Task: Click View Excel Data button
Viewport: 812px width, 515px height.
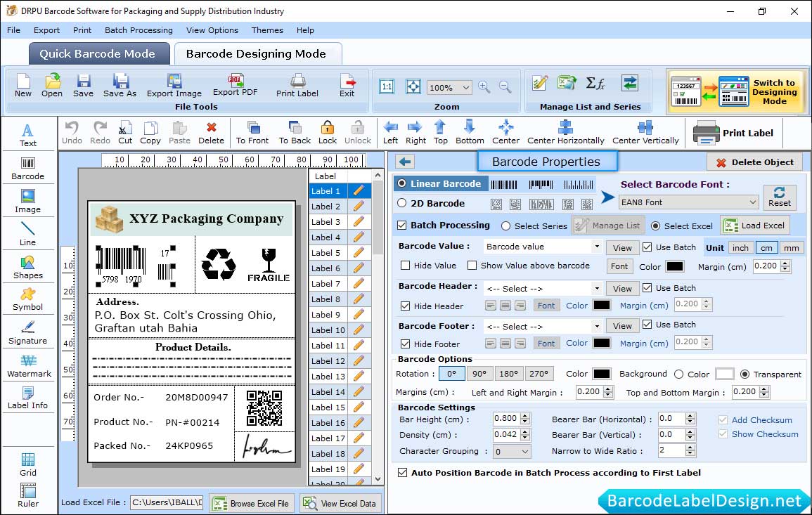Action: coord(340,503)
